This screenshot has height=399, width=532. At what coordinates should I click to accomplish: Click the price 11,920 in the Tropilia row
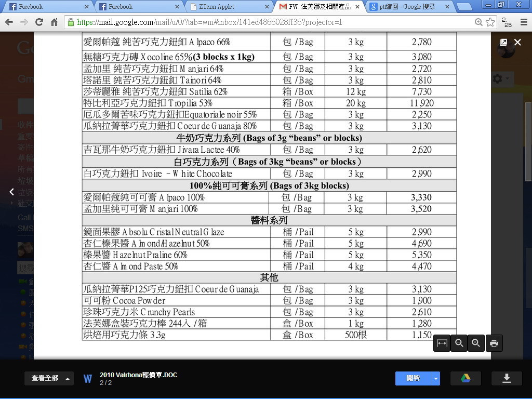point(422,103)
